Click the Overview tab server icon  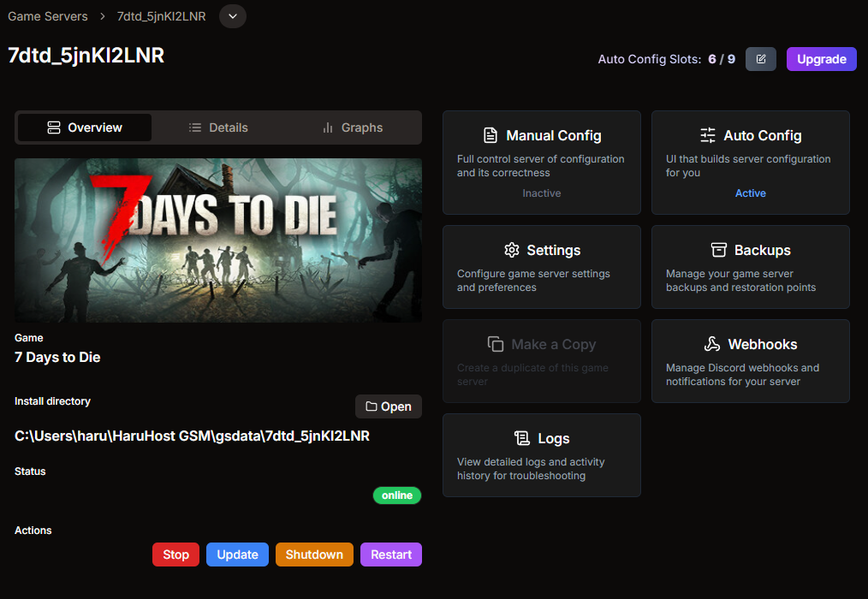point(54,128)
